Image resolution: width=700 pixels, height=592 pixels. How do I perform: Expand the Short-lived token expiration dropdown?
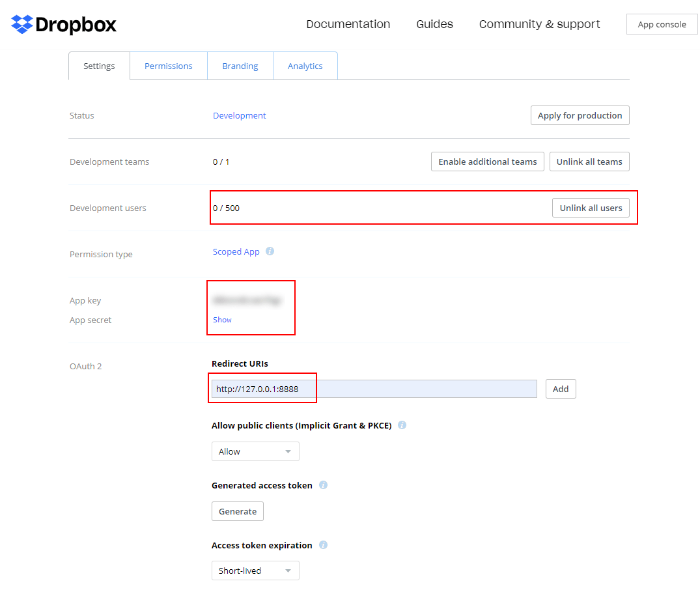tap(255, 570)
